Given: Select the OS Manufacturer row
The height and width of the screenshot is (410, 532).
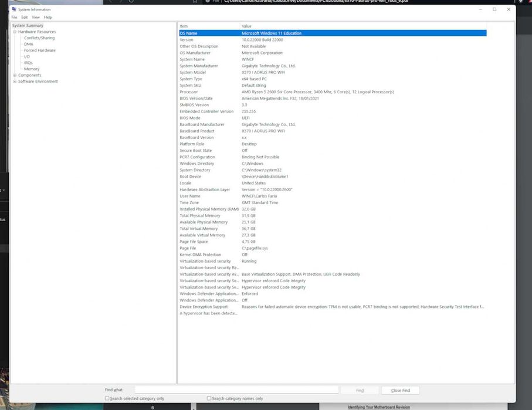Looking at the screenshot, I should pos(333,53).
